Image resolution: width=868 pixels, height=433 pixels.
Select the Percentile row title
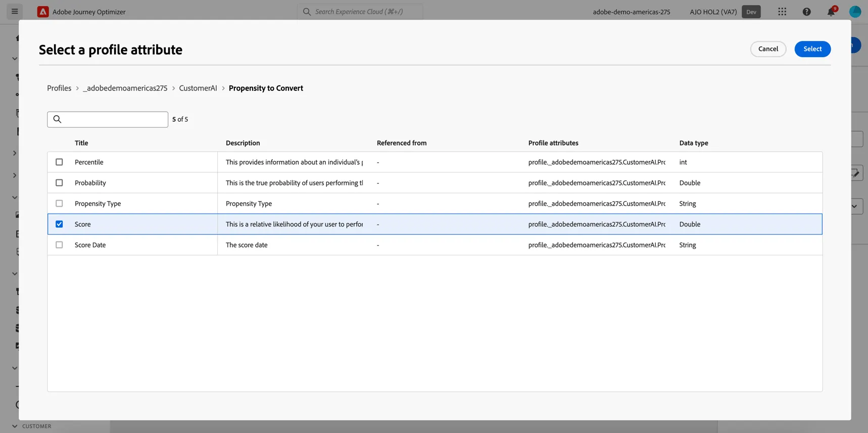click(x=89, y=162)
